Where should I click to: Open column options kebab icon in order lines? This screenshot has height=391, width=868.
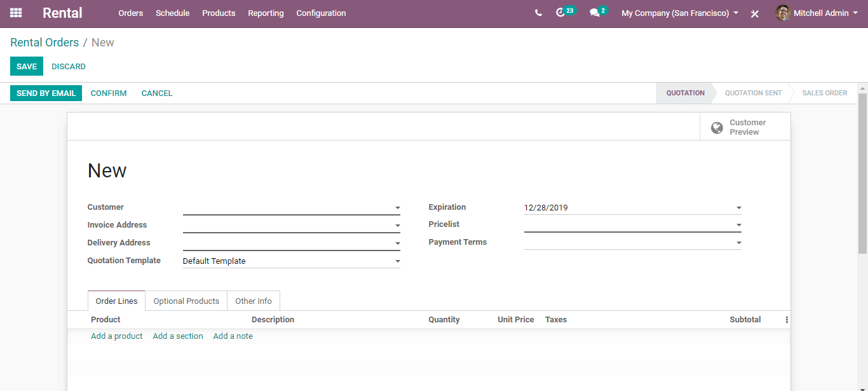(x=787, y=320)
